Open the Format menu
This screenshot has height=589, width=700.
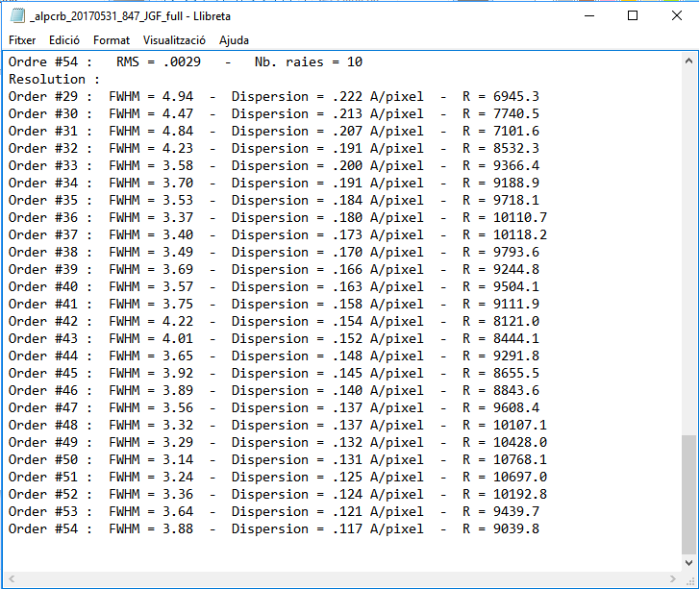tap(112, 40)
